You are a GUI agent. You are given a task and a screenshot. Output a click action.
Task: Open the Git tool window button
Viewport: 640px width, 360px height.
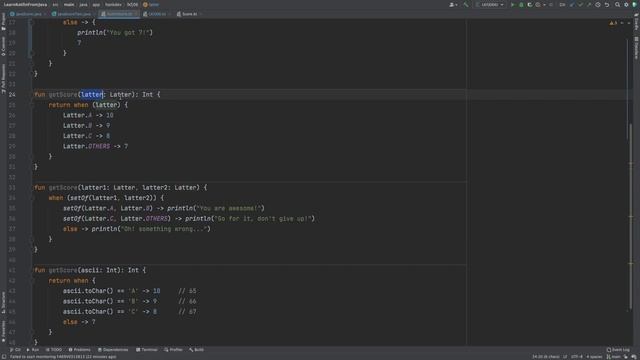15,350
